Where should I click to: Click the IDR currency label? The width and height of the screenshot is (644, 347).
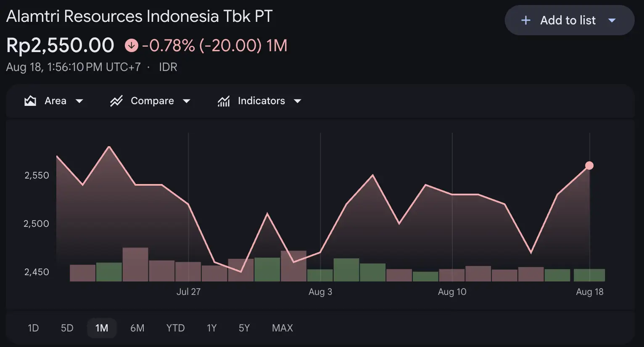[168, 67]
